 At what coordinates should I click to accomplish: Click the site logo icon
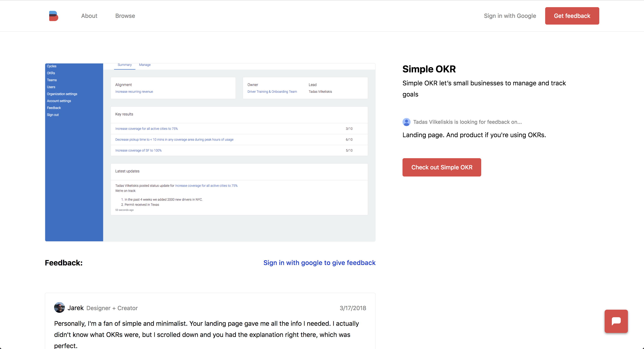(53, 16)
